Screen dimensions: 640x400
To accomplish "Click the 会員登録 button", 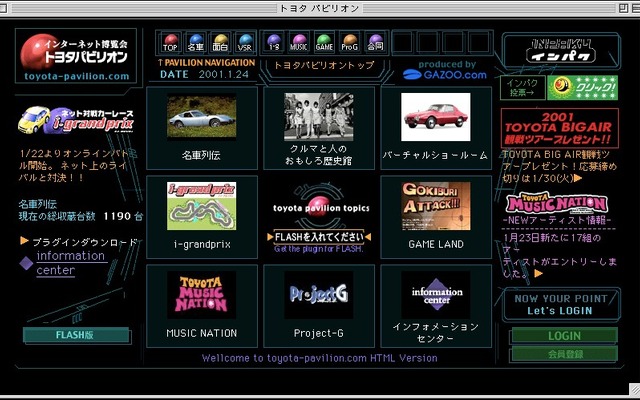I will (x=564, y=354).
